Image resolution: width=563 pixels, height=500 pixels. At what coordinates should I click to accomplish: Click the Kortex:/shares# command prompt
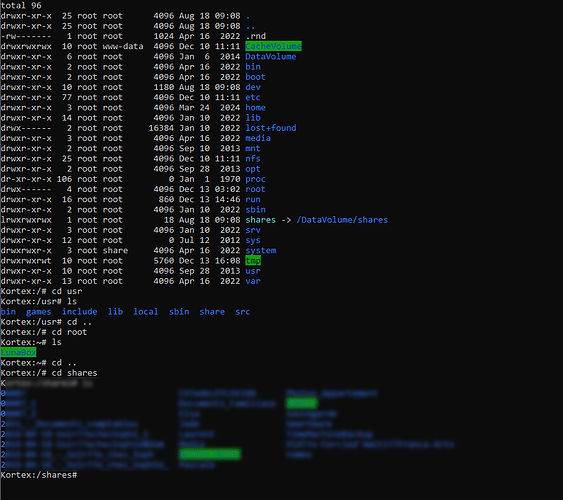[x=39, y=475]
